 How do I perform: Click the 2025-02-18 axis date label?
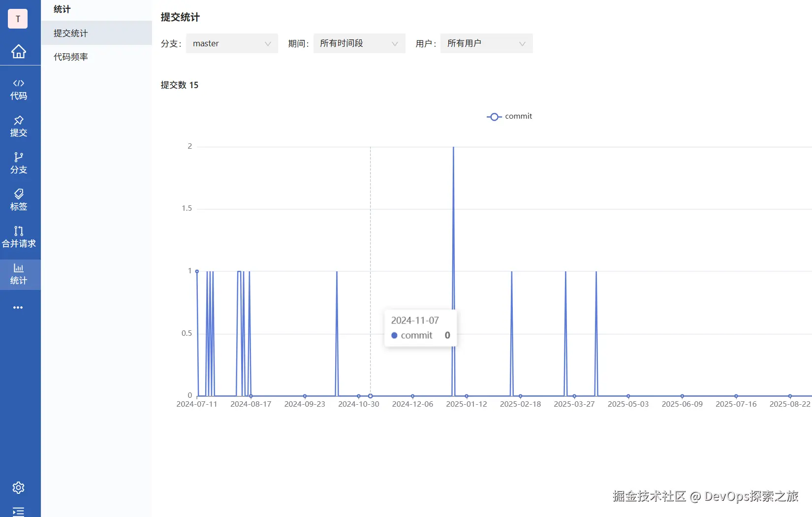click(520, 404)
